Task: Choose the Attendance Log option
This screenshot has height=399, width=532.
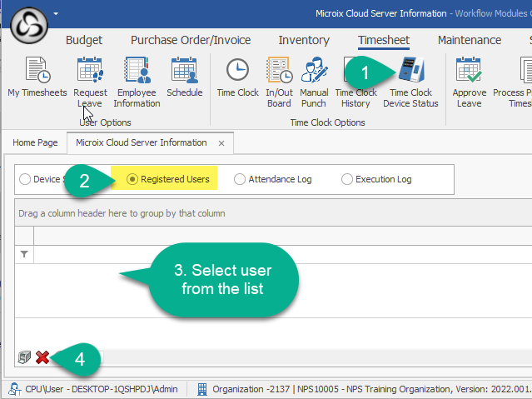Action: coord(240,179)
